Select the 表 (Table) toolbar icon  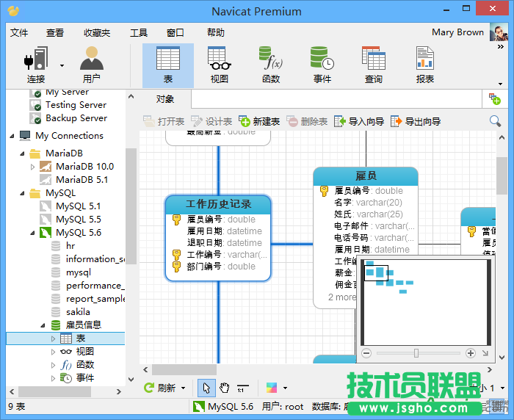[x=168, y=65]
